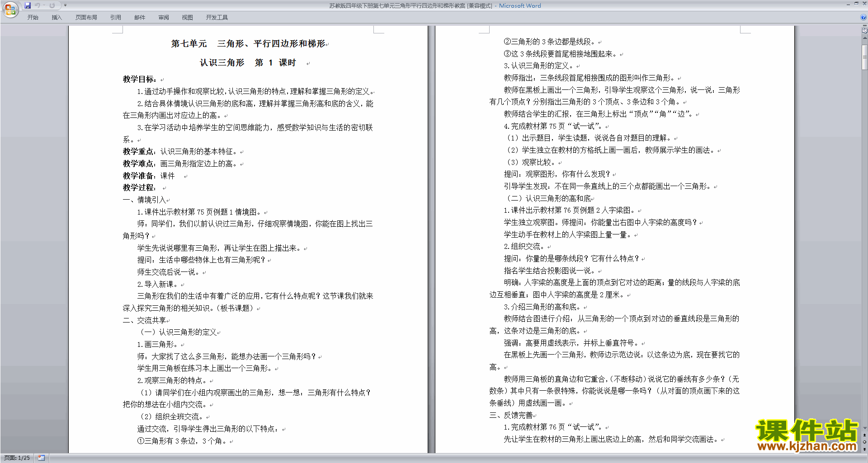Click the bold label 教学过程:
Image resolution: width=868 pixels, height=463 pixels.
point(140,187)
